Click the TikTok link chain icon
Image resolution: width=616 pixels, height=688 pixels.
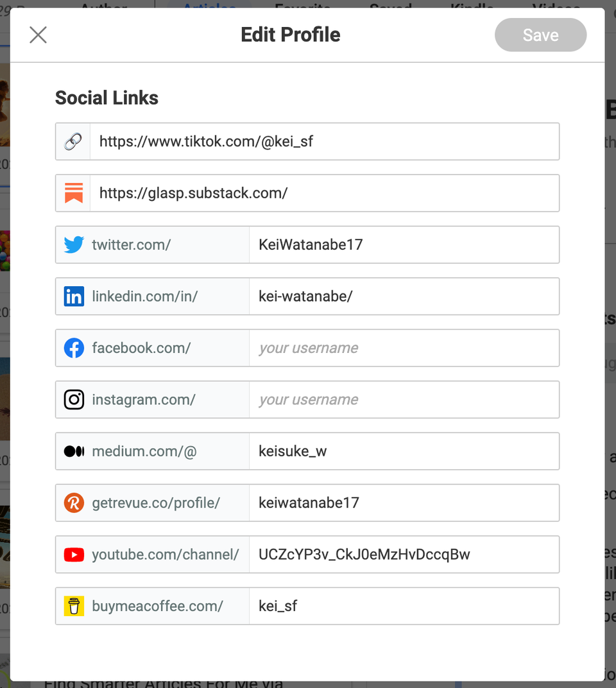pos(73,141)
